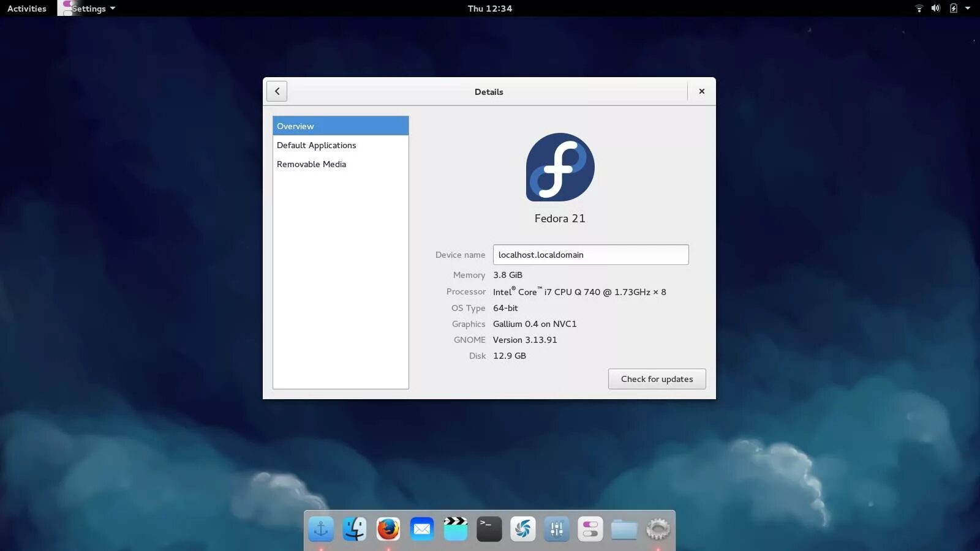Close the Details window
This screenshot has height=551, width=980.
[x=702, y=91]
